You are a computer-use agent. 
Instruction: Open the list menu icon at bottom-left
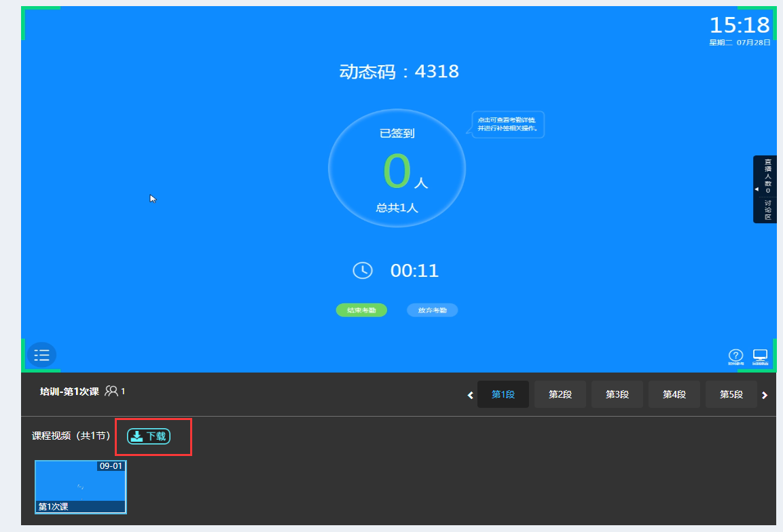point(41,355)
